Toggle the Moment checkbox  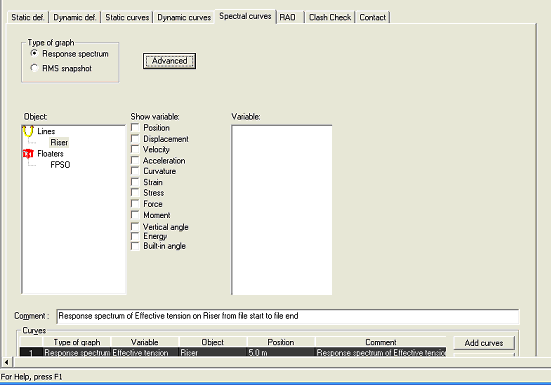point(135,214)
